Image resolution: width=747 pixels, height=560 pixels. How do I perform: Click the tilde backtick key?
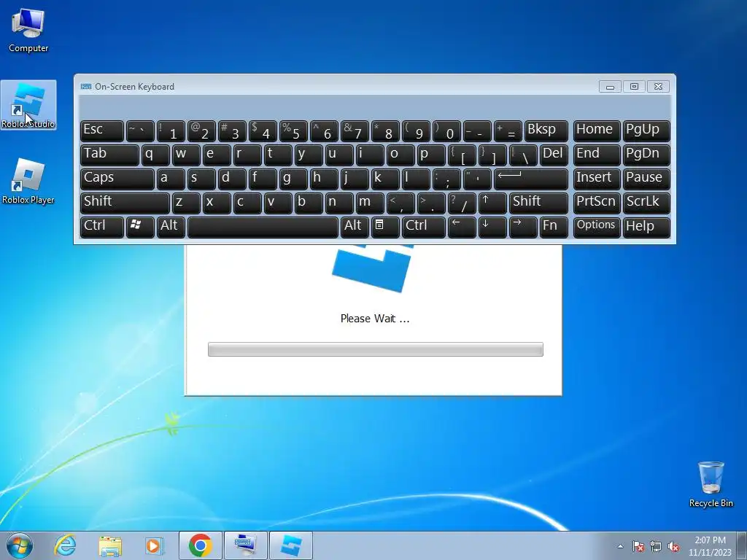point(139,131)
